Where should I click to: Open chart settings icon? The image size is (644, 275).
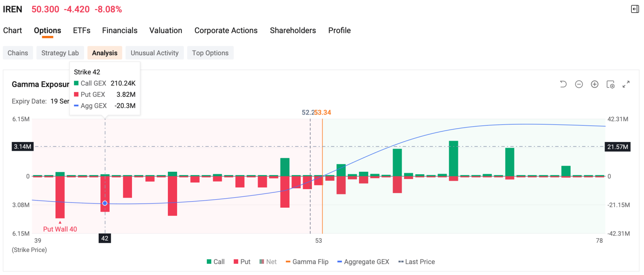[610, 84]
